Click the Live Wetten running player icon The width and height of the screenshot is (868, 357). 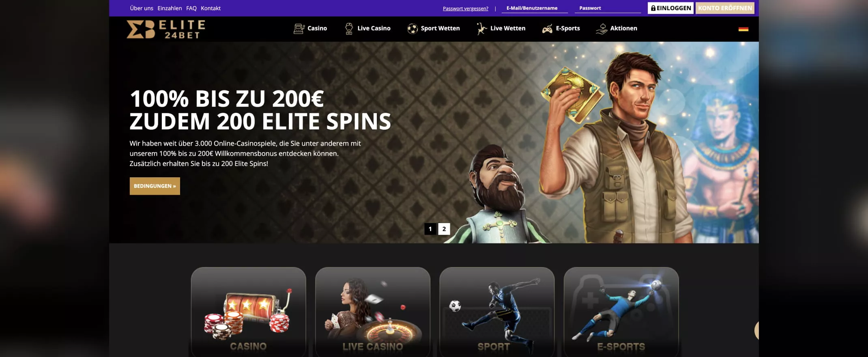(481, 28)
